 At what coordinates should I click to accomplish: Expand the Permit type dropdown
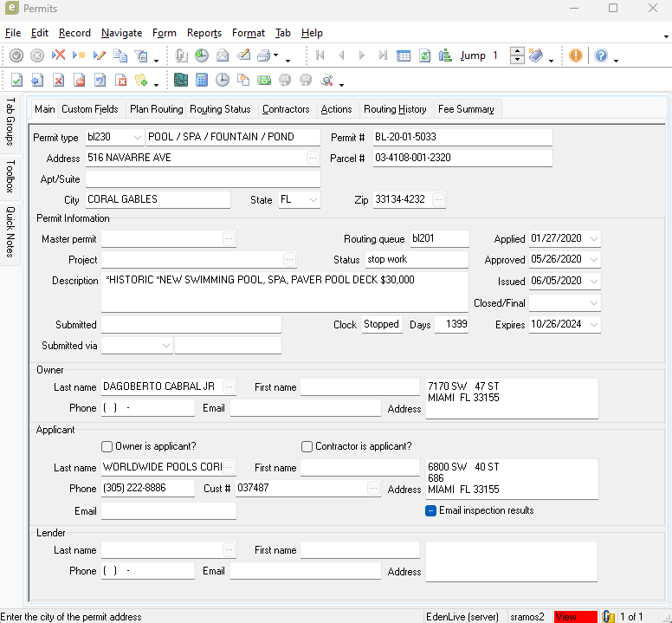tap(138, 137)
